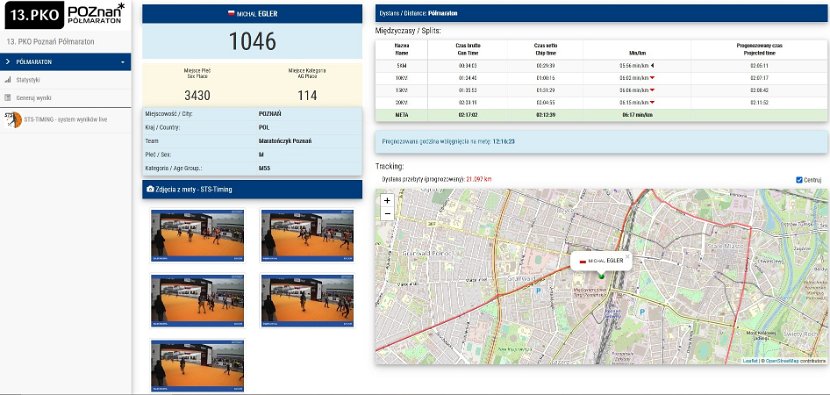
Task: Zoom out the map with minus button
Action: [x=387, y=213]
